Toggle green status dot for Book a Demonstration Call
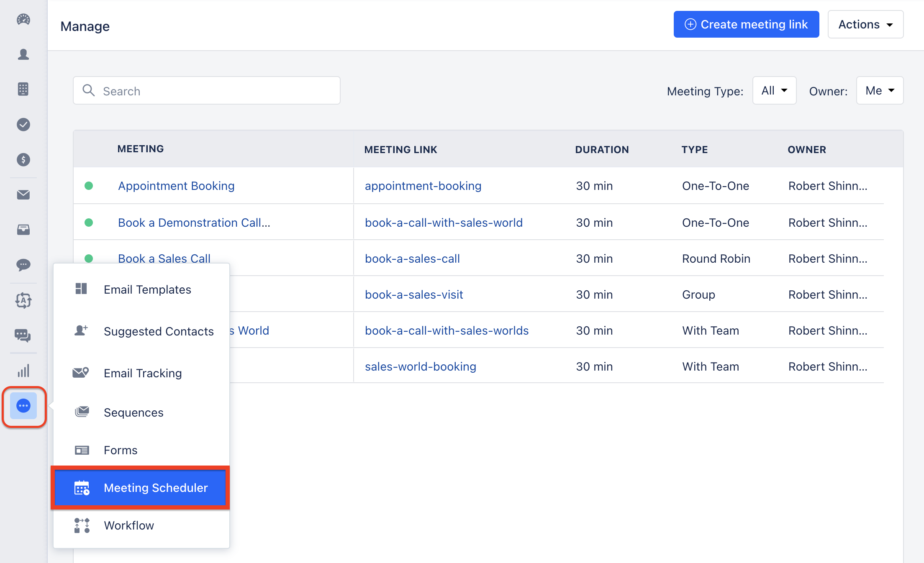 [x=89, y=223]
